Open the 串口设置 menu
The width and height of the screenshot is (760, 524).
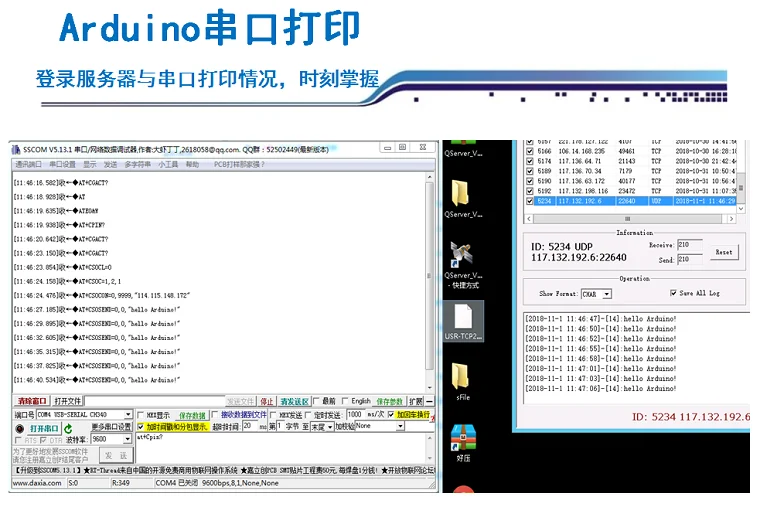(x=62, y=164)
